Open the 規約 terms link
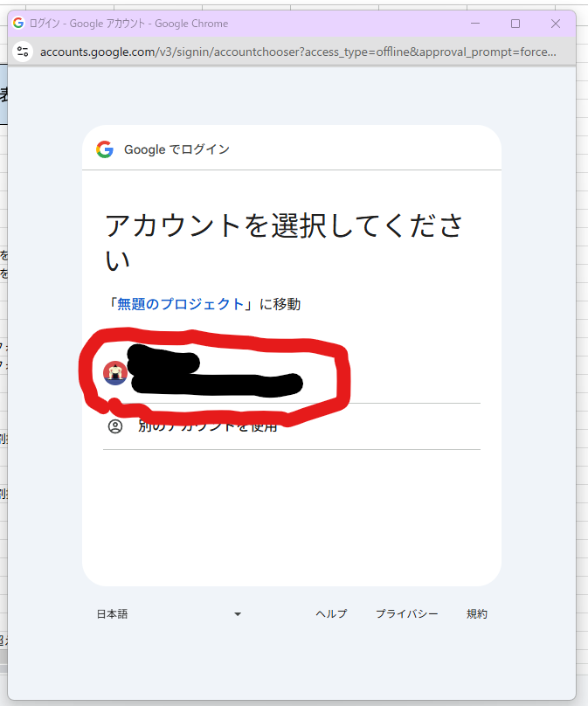The image size is (588, 706). [x=477, y=614]
